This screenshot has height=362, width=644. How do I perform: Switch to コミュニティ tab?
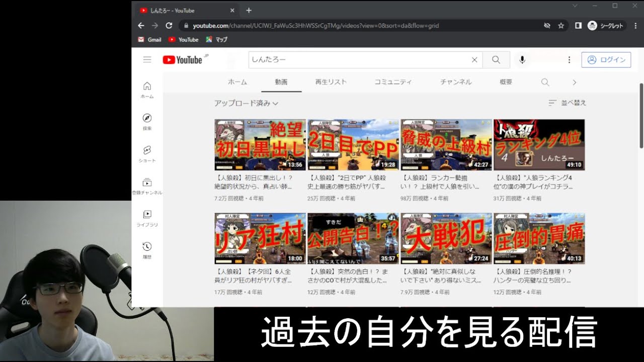[393, 82]
